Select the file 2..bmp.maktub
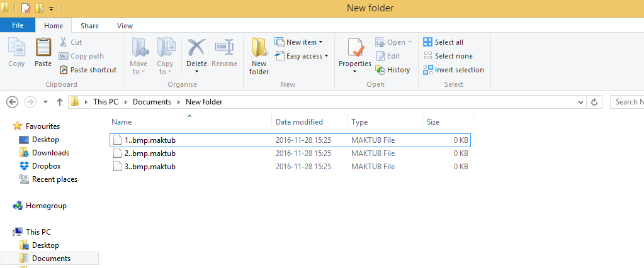The width and height of the screenshot is (644, 268). [x=150, y=154]
